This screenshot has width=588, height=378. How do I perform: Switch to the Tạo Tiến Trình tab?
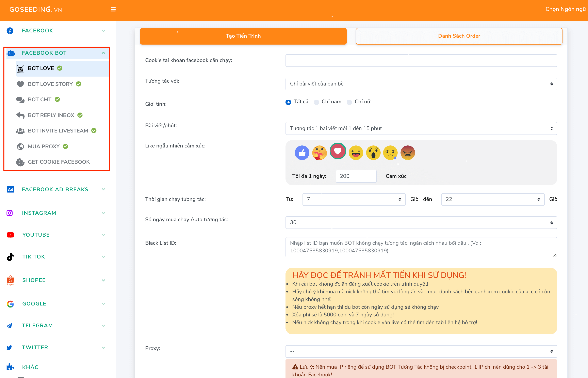(243, 36)
